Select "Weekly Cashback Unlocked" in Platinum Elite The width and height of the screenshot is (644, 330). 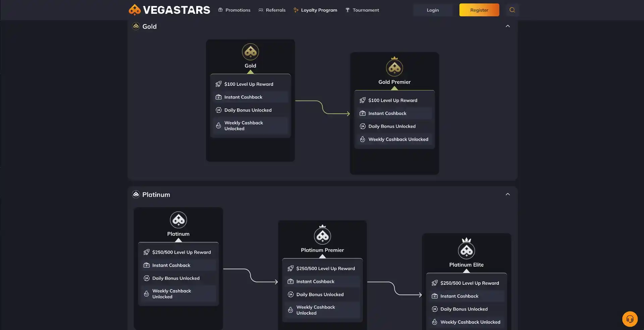pos(470,322)
